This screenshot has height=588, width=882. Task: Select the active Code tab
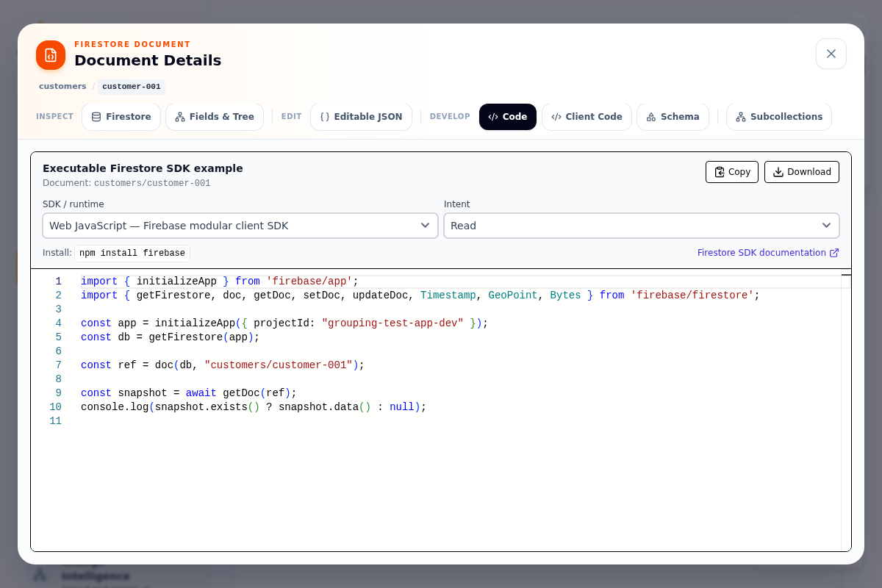(508, 117)
